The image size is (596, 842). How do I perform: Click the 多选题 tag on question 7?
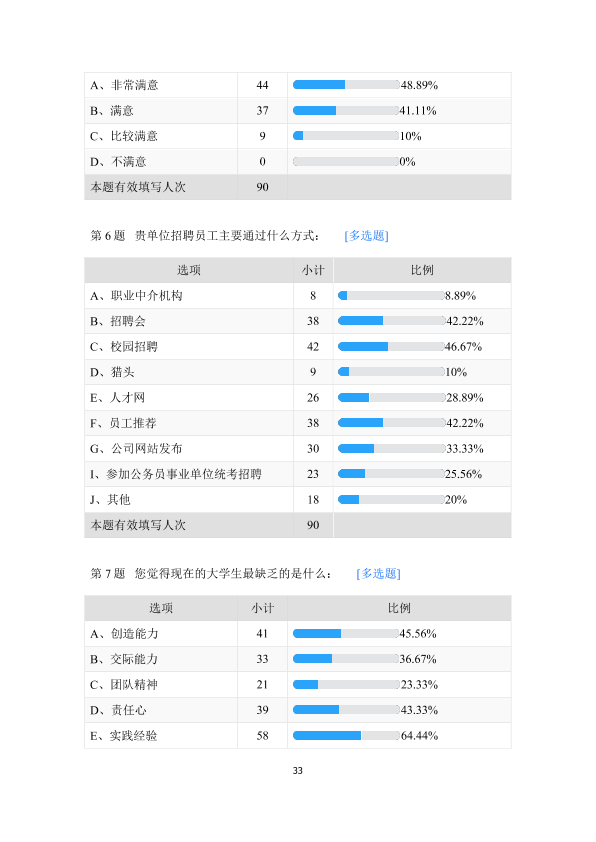click(378, 574)
